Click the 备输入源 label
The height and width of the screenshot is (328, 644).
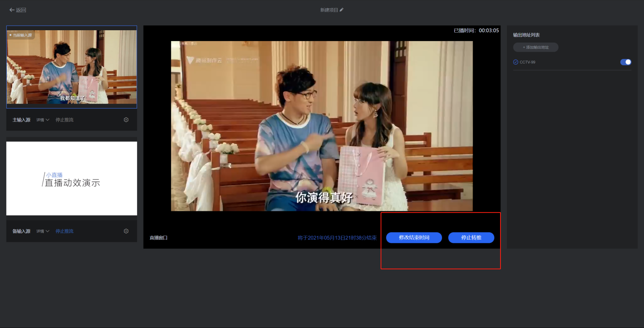(x=21, y=231)
